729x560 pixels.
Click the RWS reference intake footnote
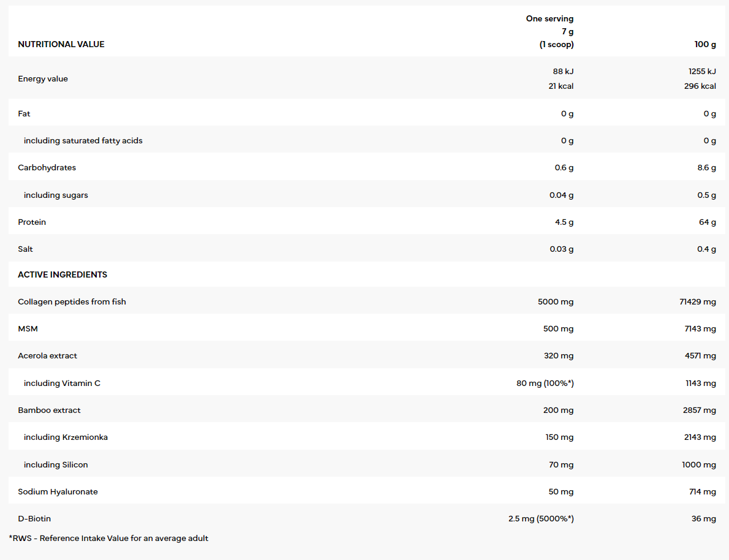pyautogui.click(x=108, y=538)
